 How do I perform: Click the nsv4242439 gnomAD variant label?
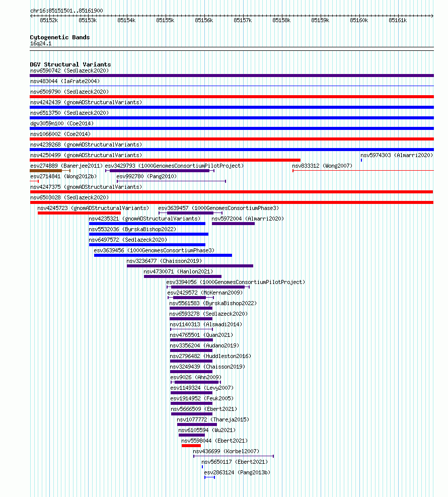pos(86,102)
